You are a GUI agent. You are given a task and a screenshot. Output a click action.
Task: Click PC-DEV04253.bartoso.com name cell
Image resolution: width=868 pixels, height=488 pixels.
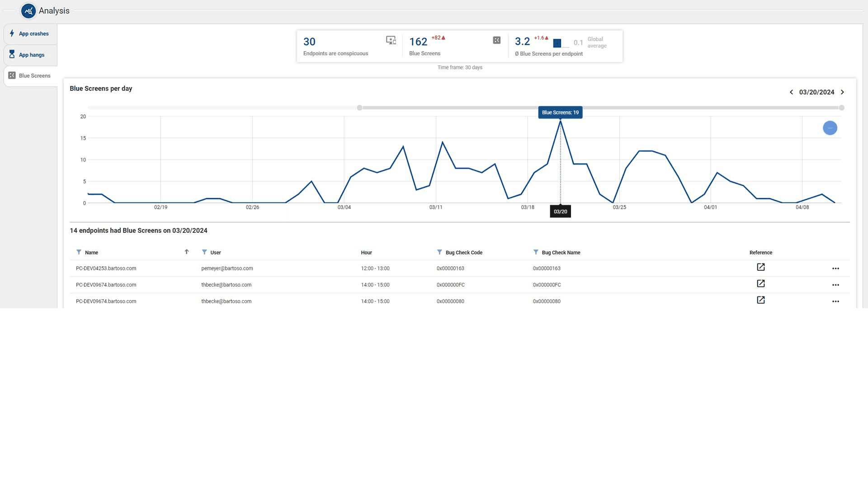coord(106,268)
